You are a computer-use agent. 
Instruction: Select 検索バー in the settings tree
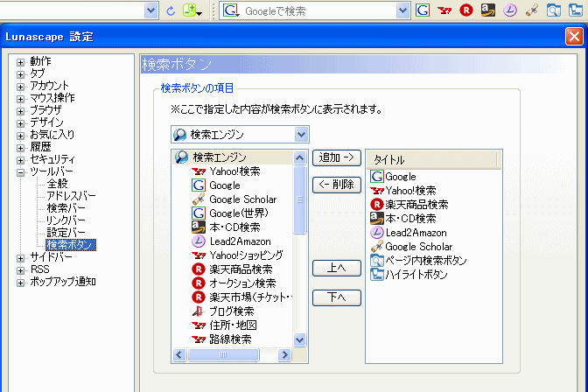coord(66,208)
